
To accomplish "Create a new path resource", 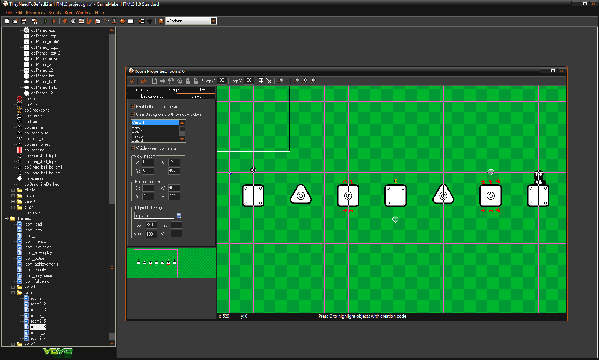I will (x=89, y=21).
